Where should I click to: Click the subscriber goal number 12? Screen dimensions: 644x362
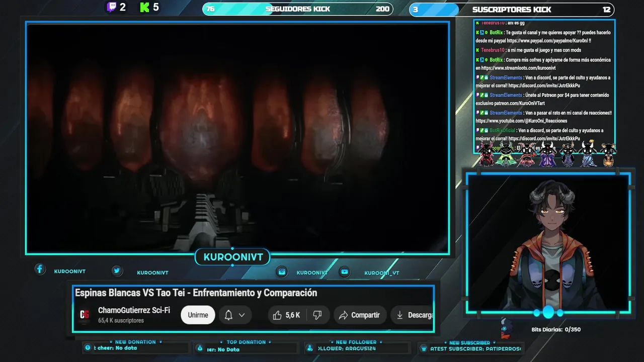click(x=607, y=9)
